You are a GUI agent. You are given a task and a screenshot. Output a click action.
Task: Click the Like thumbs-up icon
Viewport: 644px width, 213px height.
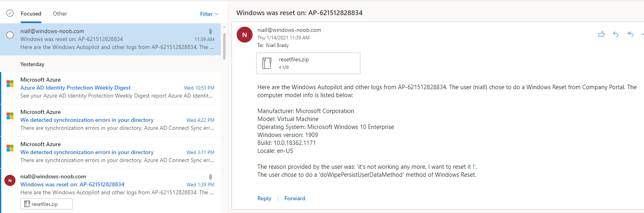601,34
